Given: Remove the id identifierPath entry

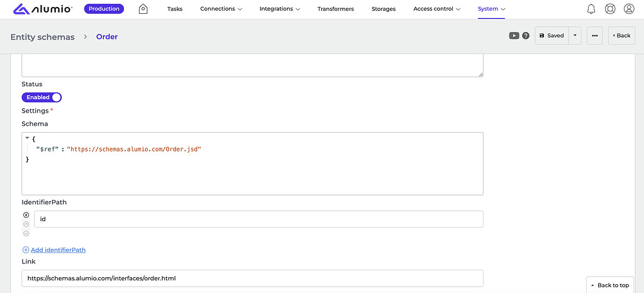Looking at the screenshot, I should tap(26, 215).
